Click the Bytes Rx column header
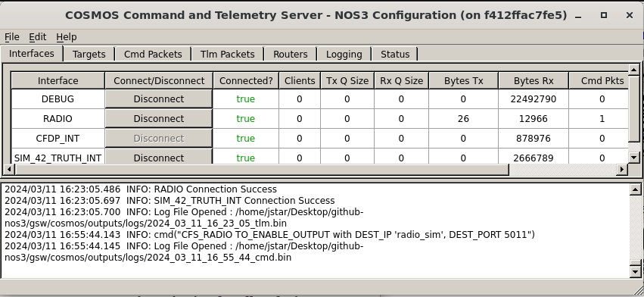 point(533,80)
